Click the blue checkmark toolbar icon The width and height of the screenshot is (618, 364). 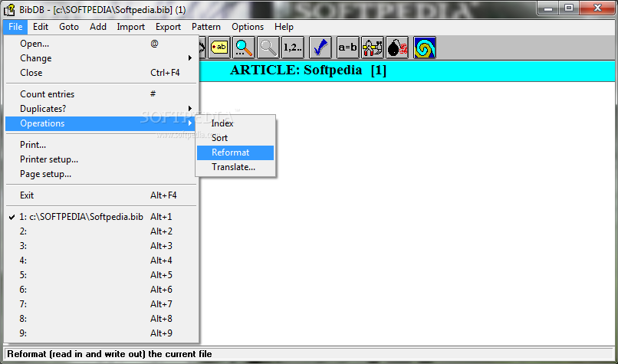point(321,48)
